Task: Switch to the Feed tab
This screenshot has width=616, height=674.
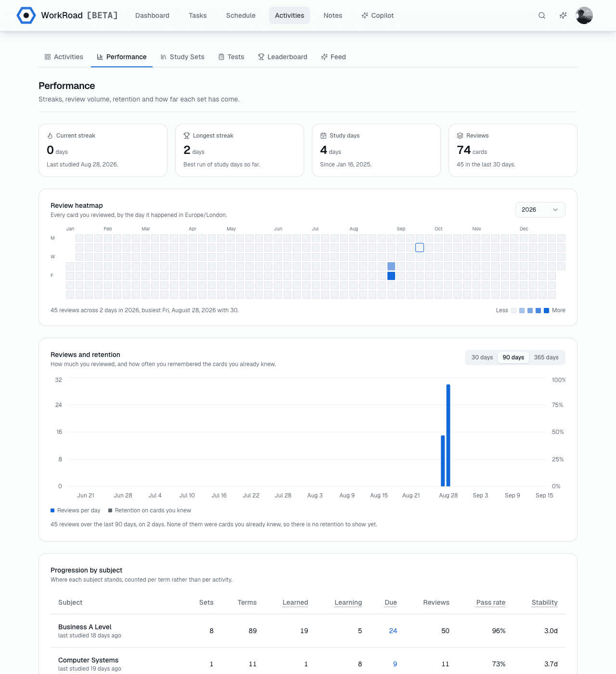Action: [334, 57]
